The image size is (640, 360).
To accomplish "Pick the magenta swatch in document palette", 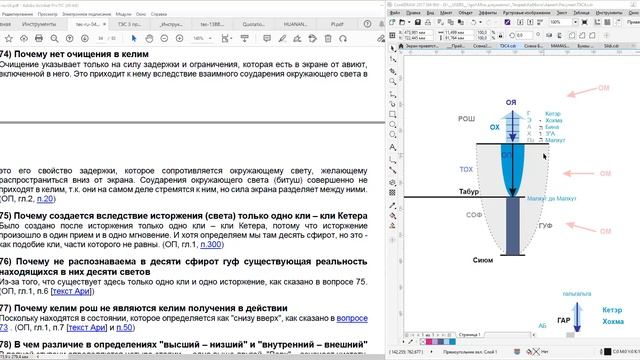I will click(429, 342).
